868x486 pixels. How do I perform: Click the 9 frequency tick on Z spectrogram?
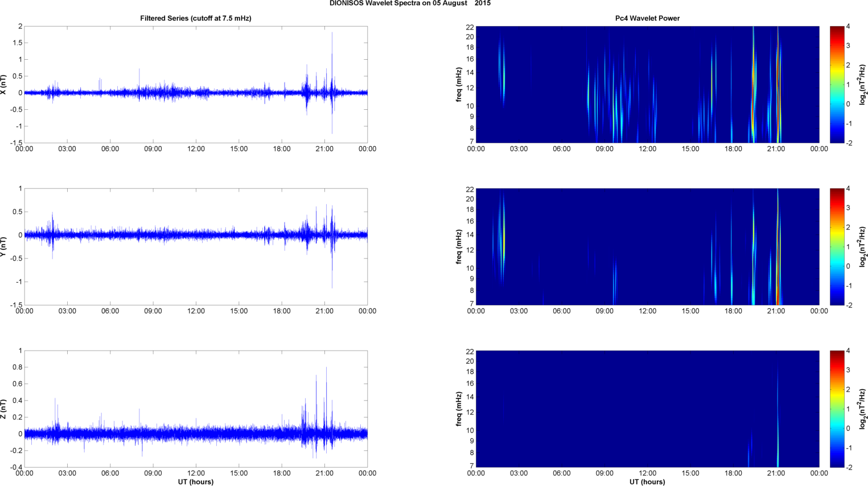pyautogui.click(x=472, y=441)
